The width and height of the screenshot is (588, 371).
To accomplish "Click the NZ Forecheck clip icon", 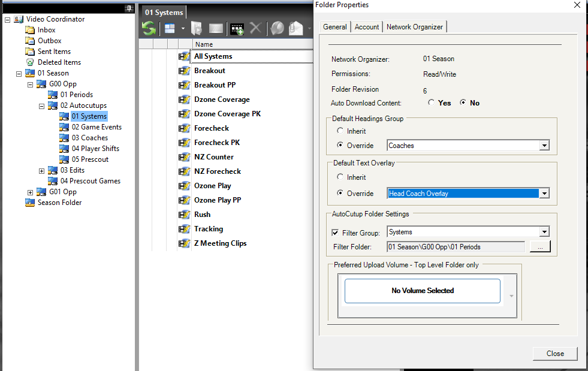I will 184,171.
